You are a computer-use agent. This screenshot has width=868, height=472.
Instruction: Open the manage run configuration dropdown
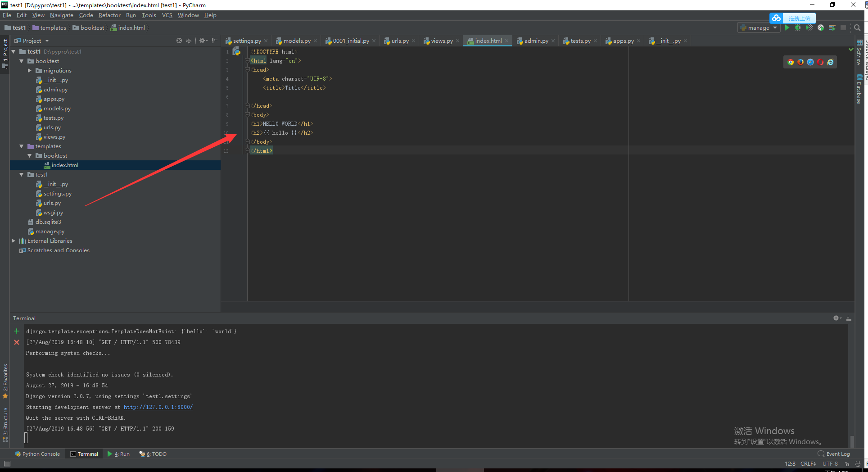click(759, 28)
